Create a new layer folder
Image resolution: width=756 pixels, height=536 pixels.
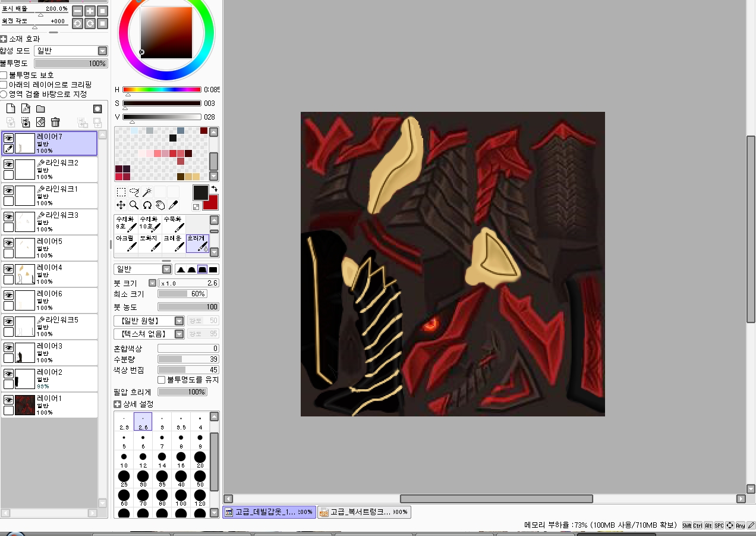coord(40,109)
